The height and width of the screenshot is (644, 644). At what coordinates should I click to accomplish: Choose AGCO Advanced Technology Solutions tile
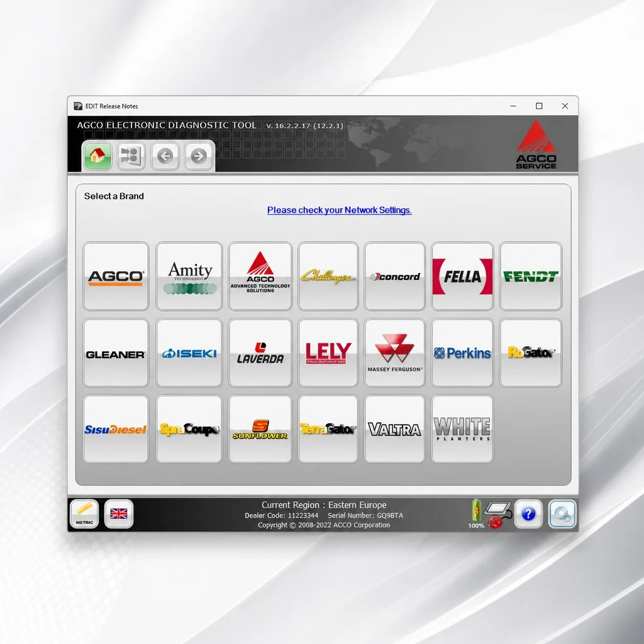tap(260, 276)
